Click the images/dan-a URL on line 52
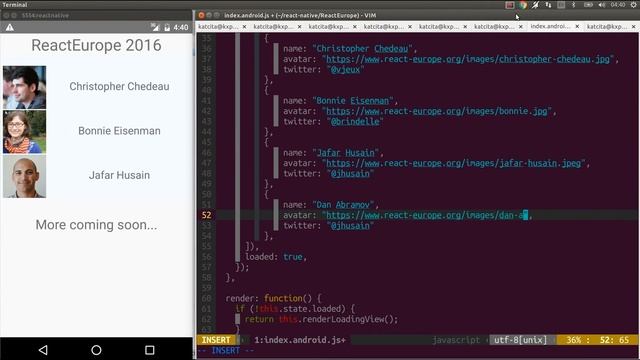The height and width of the screenshot is (360, 640). click(x=424, y=215)
